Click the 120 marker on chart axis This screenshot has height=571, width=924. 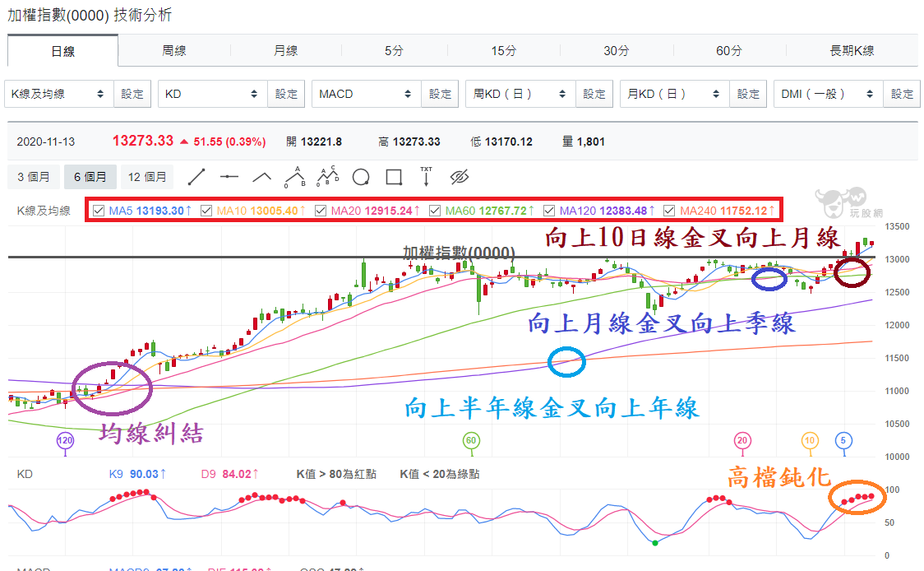(65, 441)
